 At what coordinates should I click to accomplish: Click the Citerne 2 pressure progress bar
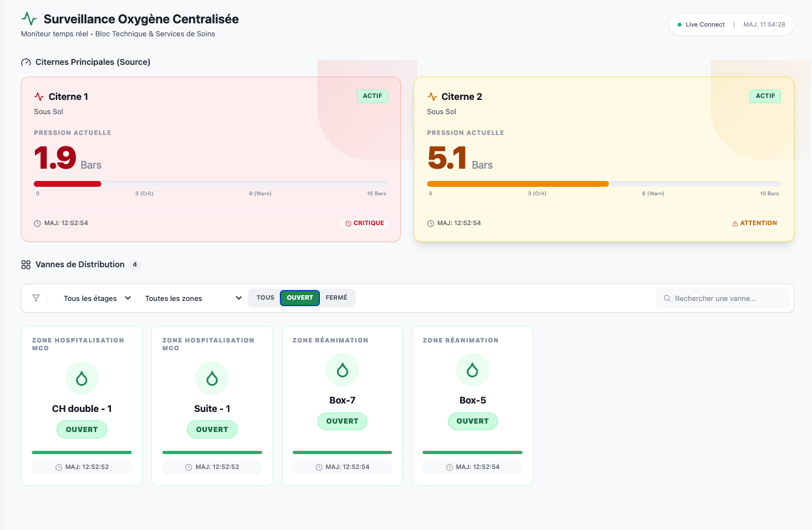[604, 184]
